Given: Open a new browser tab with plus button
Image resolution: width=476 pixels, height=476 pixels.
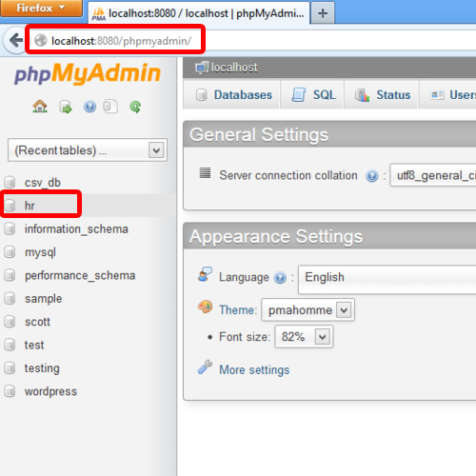Looking at the screenshot, I should (323, 13).
